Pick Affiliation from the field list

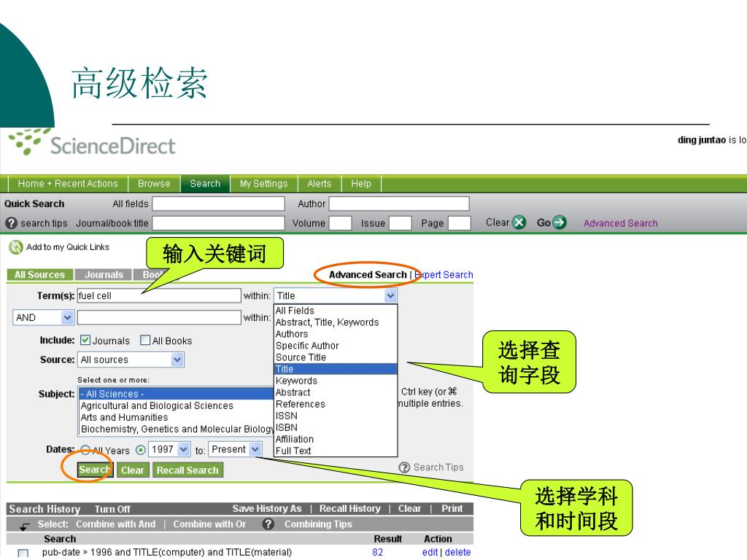(x=336, y=439)
